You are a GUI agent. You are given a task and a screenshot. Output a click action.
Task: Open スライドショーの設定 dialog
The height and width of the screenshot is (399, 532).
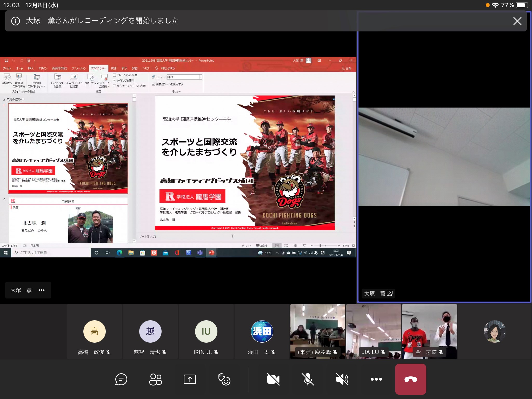pyautogui.click(x=57, y=81)
